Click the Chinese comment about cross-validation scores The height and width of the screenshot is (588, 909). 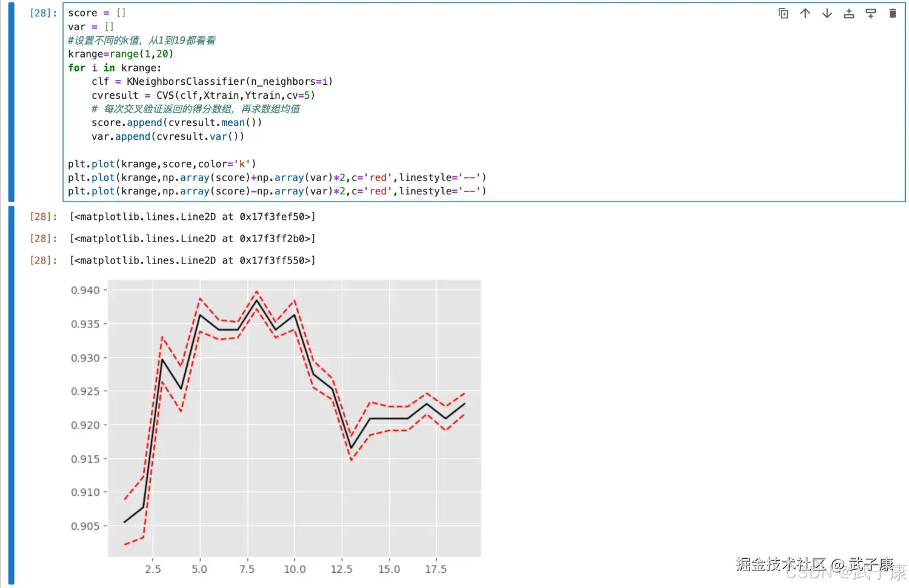click(x=196, y=109)
